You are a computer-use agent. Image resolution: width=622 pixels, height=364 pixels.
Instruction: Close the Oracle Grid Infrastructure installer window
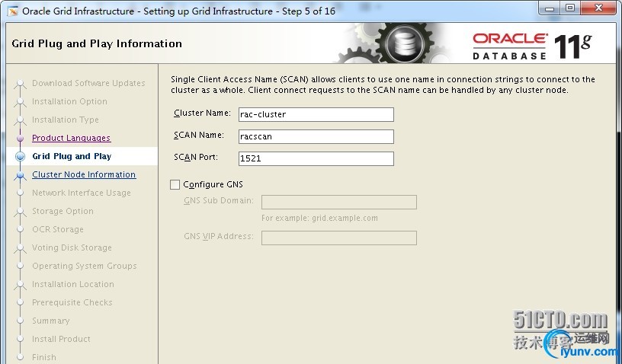point(599,8)
